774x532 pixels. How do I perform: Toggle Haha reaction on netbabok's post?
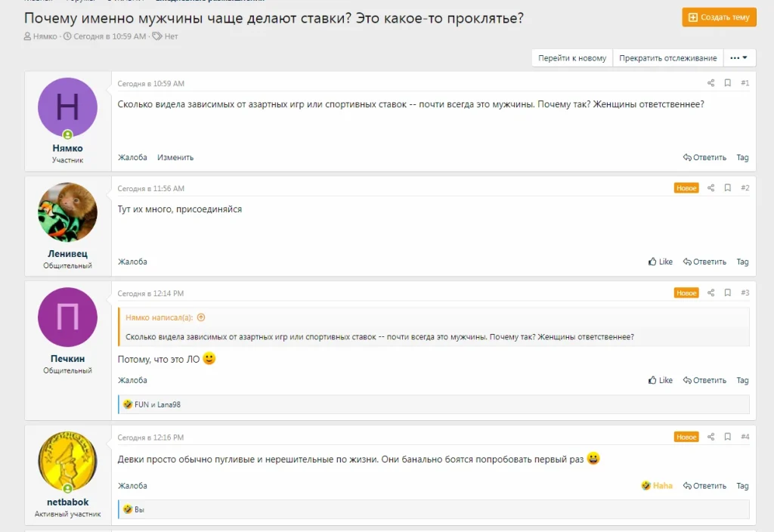(657, 486)
